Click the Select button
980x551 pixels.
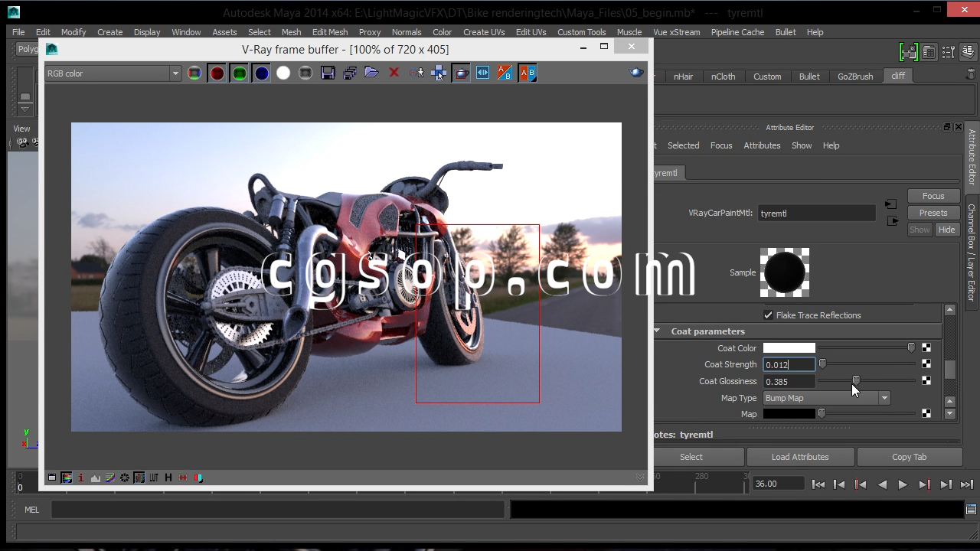pyautogui.click(x=691, y=457)
